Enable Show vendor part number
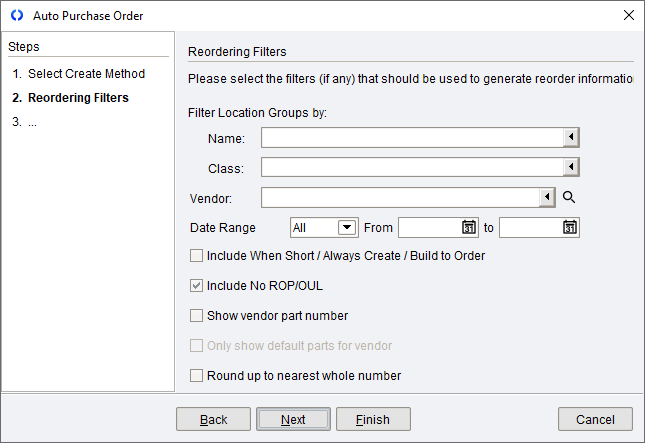This screenshot has width=645, height=443. 197,316
